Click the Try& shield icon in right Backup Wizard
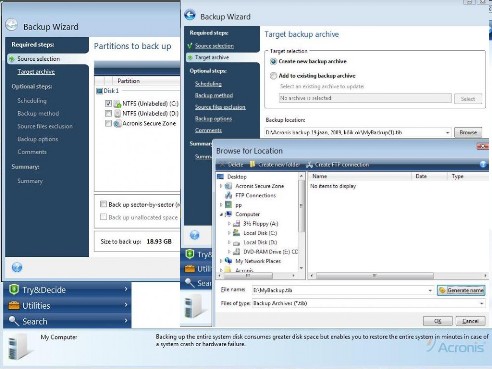This screenshot has height=369, width=492. pyautogui.click(x=190, y=254)
